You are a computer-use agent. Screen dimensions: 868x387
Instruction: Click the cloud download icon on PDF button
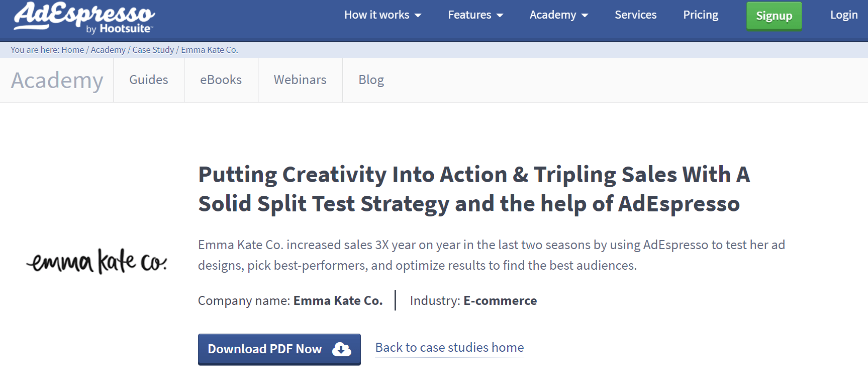tap(342, 349)
